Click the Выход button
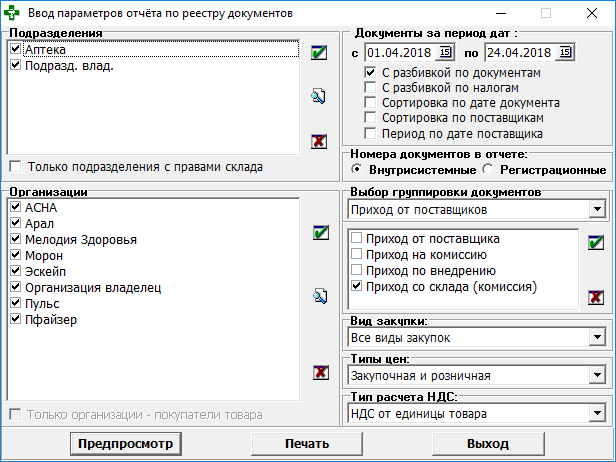The image size is (616, 462). [x=488, y=444]
